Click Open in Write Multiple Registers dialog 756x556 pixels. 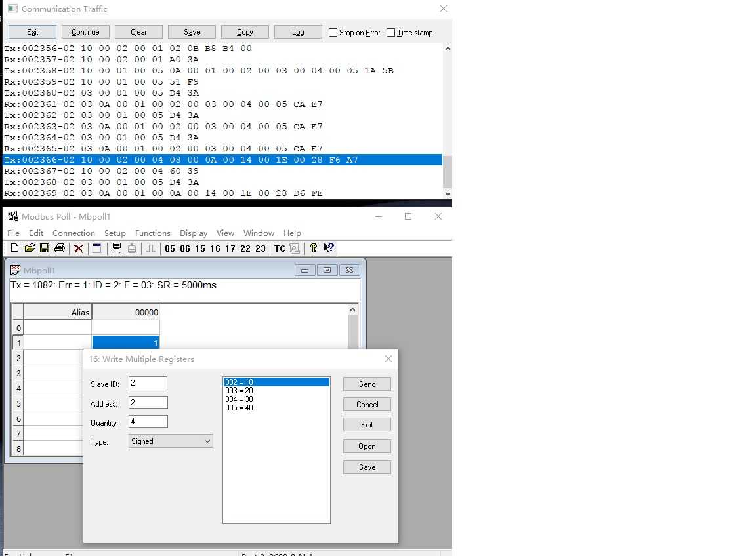pos(367,446)
